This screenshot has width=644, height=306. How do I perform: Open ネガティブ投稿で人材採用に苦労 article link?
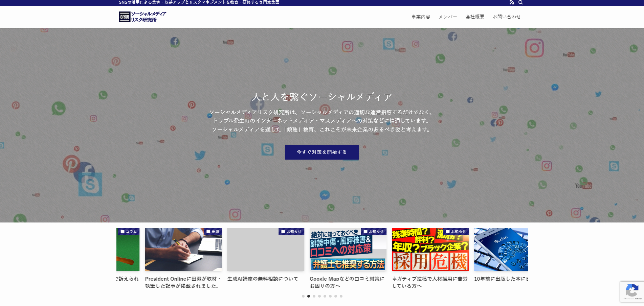[x=430, y=282]
